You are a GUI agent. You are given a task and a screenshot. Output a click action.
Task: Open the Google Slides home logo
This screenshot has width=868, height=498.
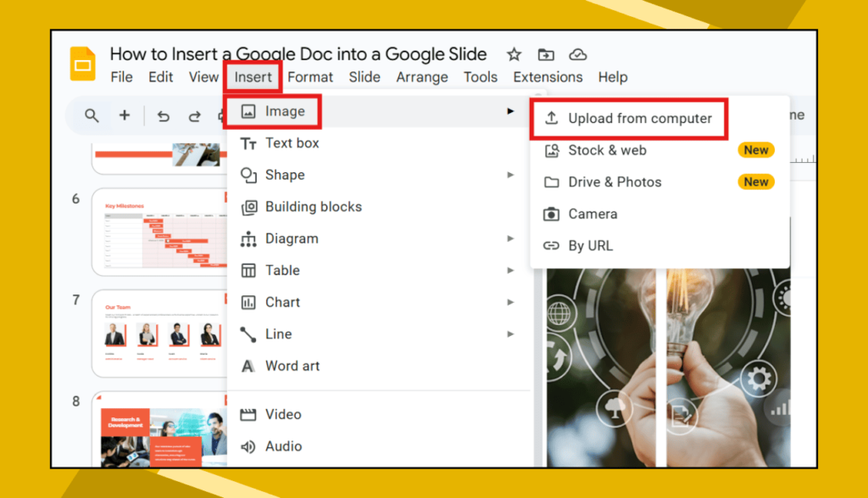84,64
